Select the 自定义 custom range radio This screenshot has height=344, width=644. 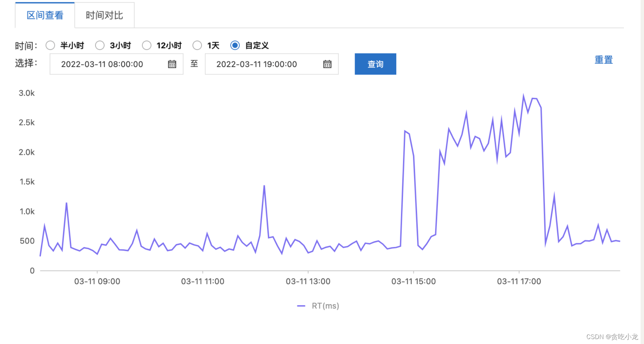click(235, 45)
